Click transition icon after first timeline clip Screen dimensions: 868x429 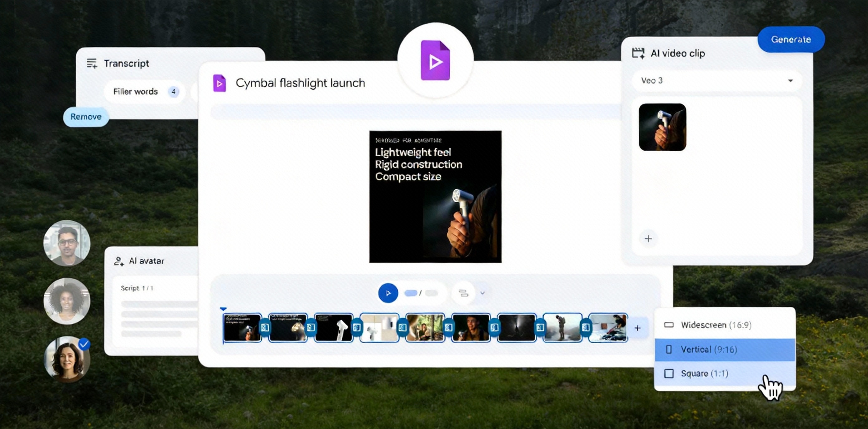[265, 328]
